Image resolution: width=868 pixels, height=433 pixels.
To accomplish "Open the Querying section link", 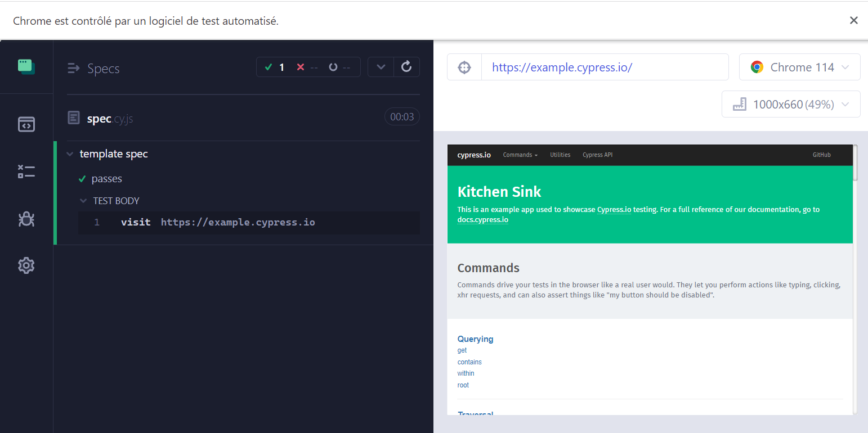I will (x=475, y=339).
